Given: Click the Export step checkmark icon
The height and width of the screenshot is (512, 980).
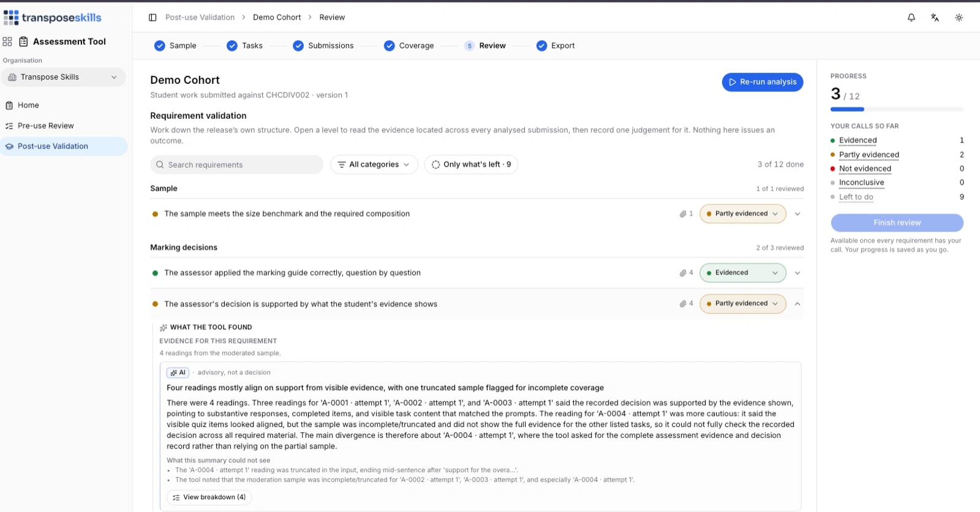Looking at the screenshot, I should (x=541, y=46).
